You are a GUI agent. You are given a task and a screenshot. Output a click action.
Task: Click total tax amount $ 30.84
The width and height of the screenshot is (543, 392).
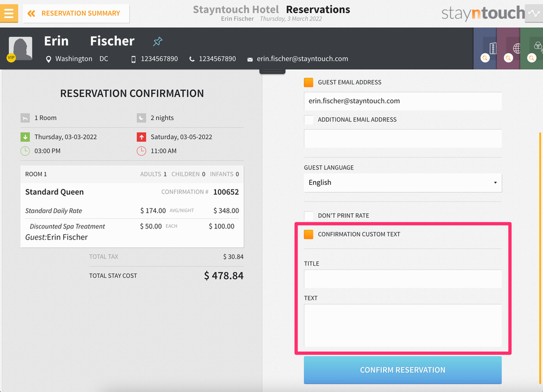point(233,257)
